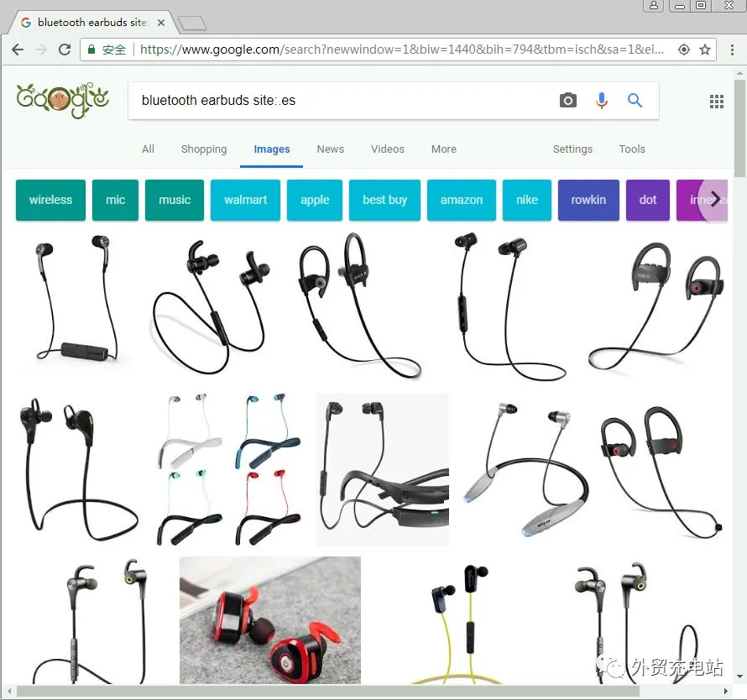The image size is (747, 700).
Task: Reload the page with refresh icon
Action: coord(65,49)
